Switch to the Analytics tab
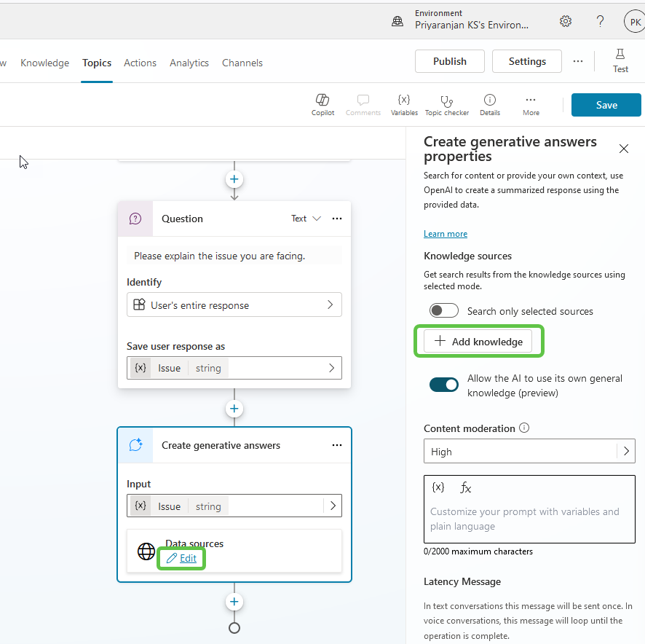This screenshot has width=645, height=644. (x=189, y=63)
